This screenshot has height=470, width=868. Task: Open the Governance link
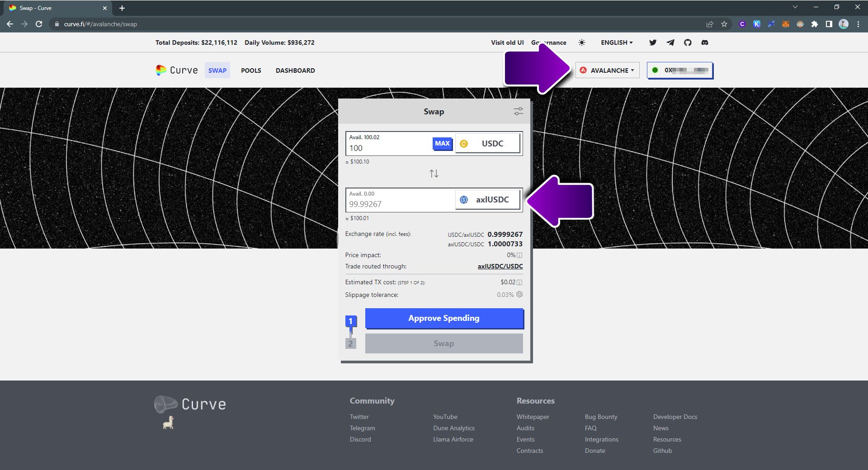(x=549, y=42)
